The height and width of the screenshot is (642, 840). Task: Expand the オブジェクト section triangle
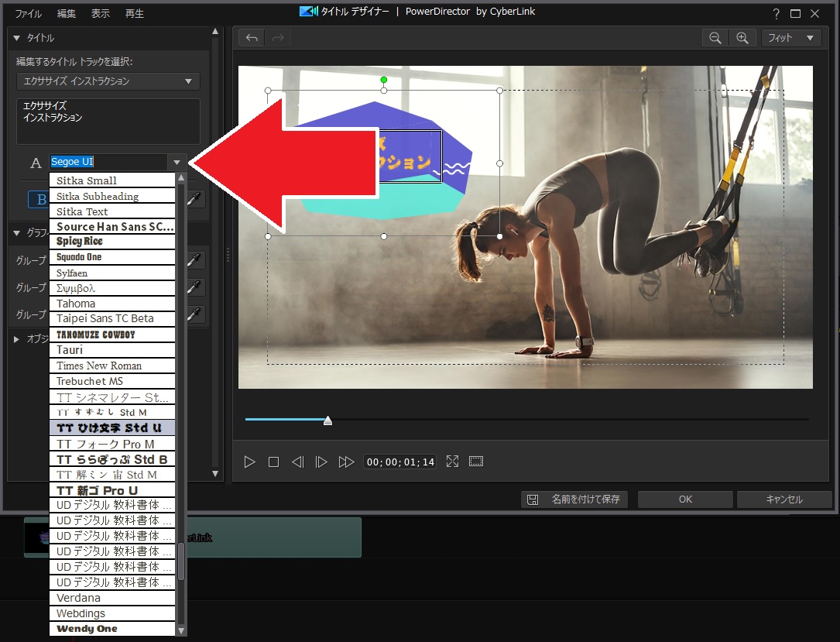pos(16,339)
